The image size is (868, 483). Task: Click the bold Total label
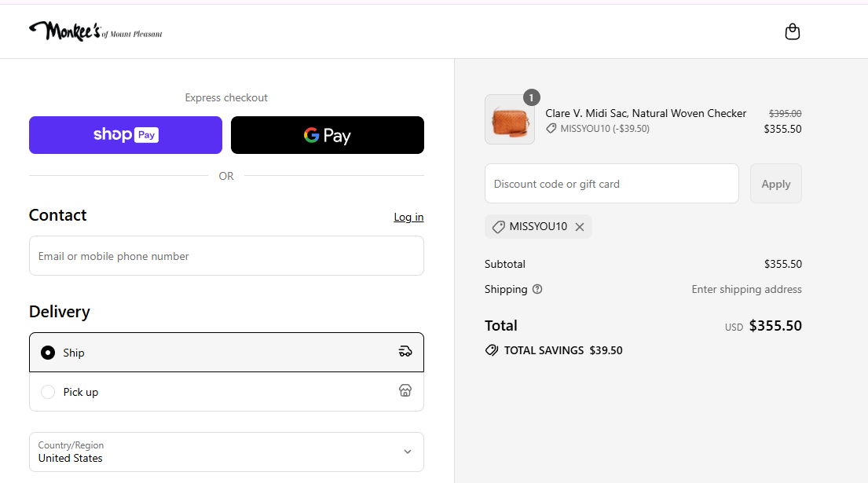501,326
